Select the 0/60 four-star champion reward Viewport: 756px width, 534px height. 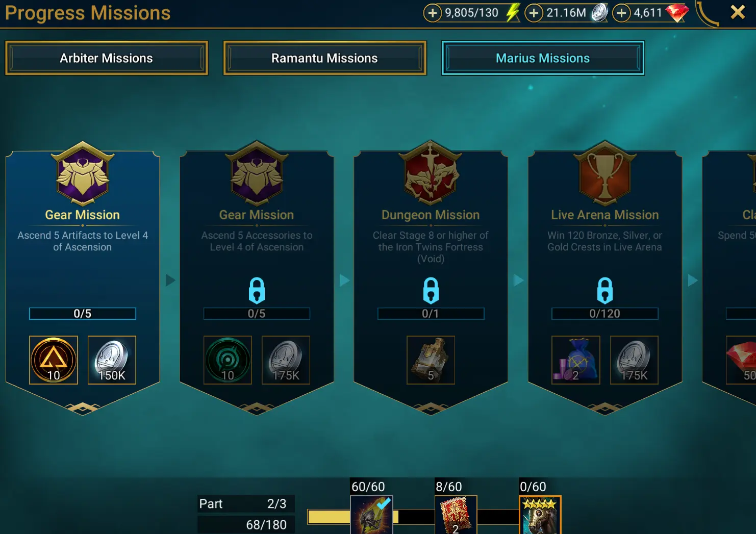[x=540, y=515]
